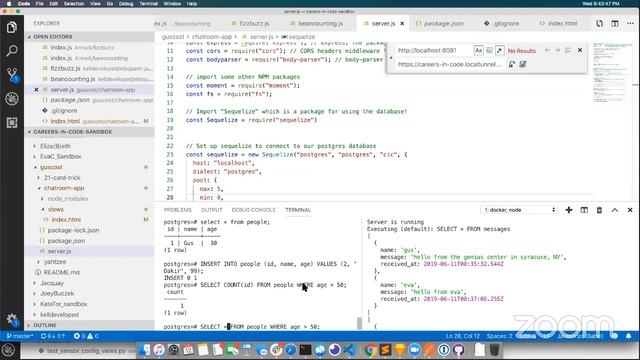Switch to the .gitignore tab
The width and height of the screenshot is (640, 360).
coord(502,24)
